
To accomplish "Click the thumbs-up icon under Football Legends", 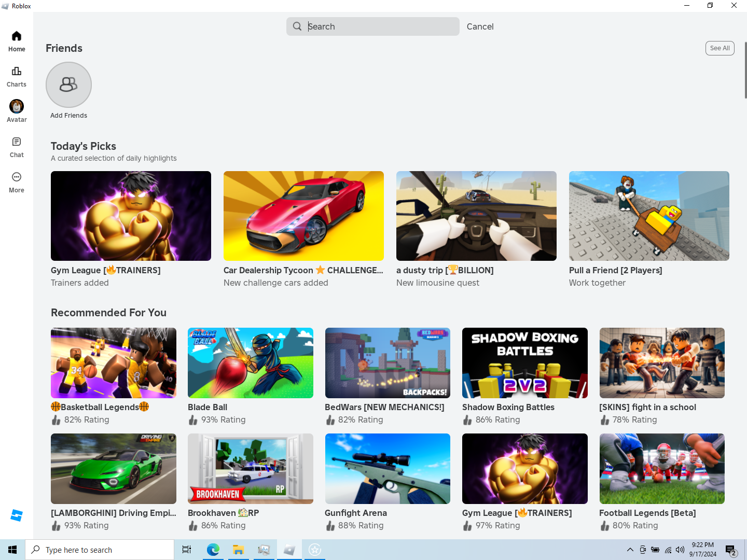I will point(604,526).
